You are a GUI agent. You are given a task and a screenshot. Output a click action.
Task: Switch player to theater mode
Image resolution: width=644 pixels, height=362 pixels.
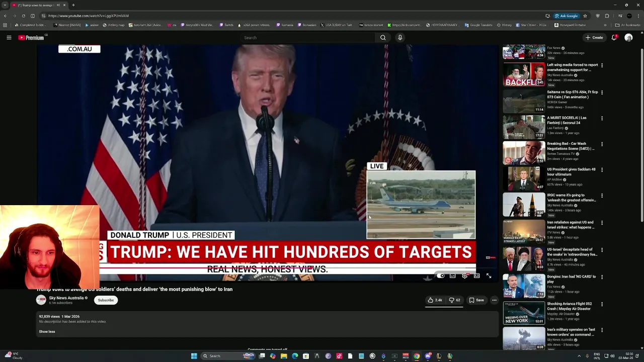tap(477, 276)
